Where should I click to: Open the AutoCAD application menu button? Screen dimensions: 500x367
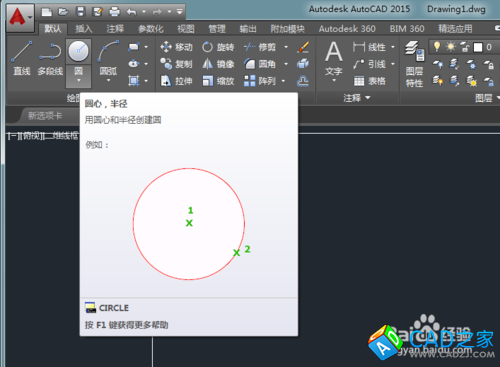coord(20,17)
